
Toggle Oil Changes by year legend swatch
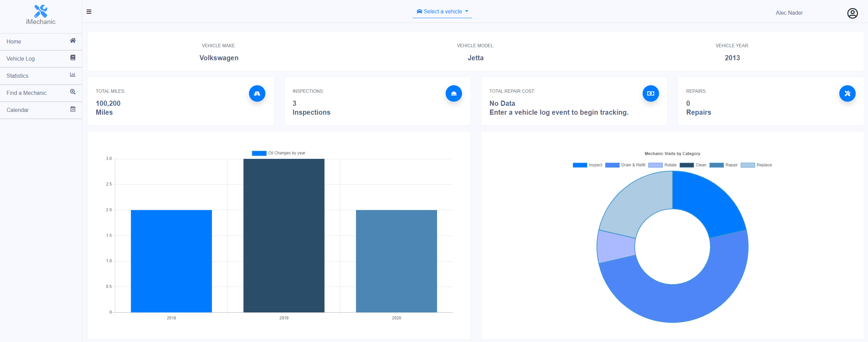[259, 153]
